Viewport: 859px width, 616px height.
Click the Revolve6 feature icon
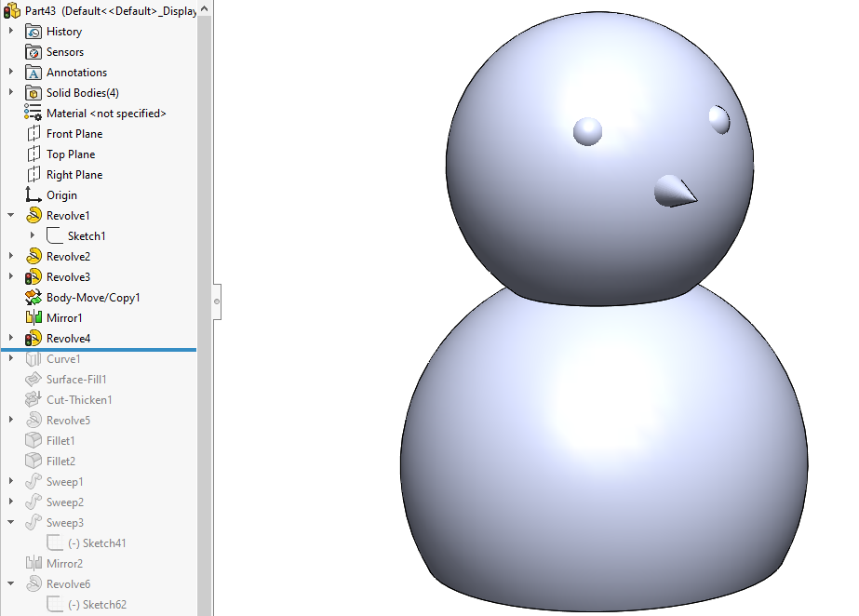[x=34, y=583]
